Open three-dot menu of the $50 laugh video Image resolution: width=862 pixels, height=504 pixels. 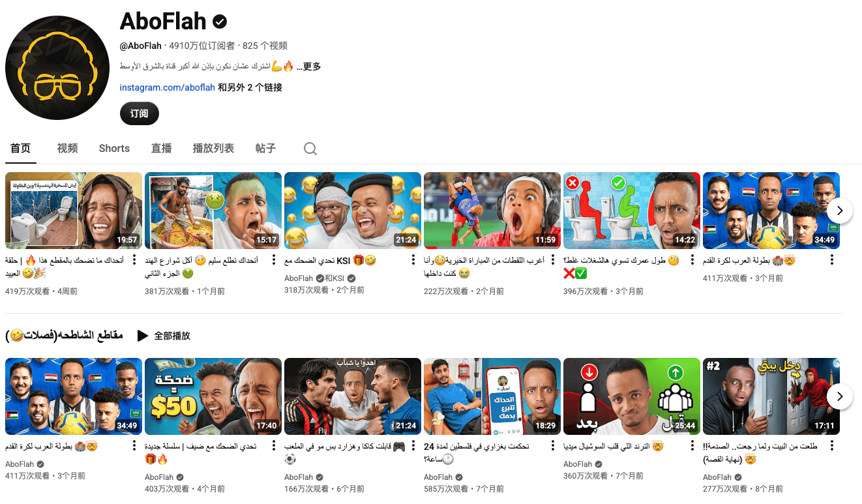[x=274, y=447]
